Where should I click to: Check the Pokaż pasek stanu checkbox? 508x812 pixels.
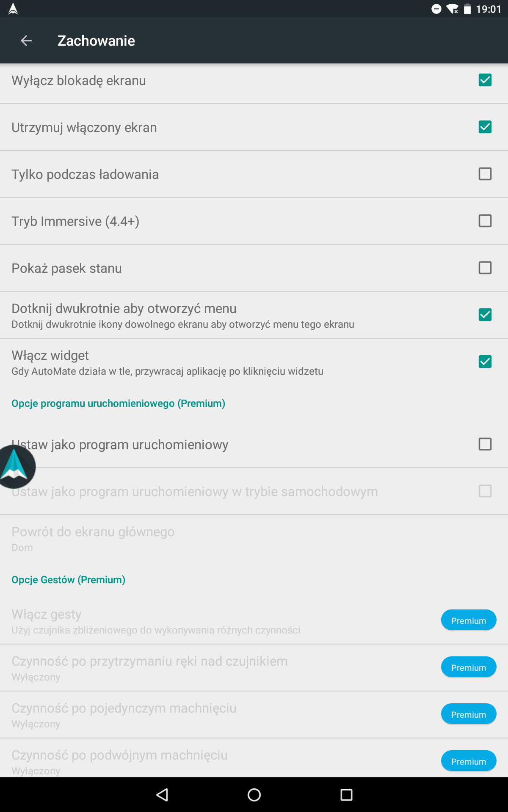click(x=485, y=268)
